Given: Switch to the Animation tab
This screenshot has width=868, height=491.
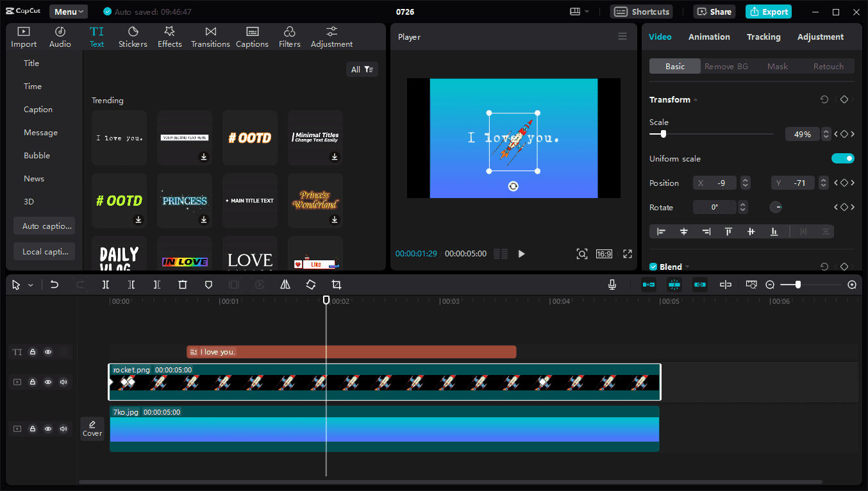Looking at the screenshot, I should (709, 37).
